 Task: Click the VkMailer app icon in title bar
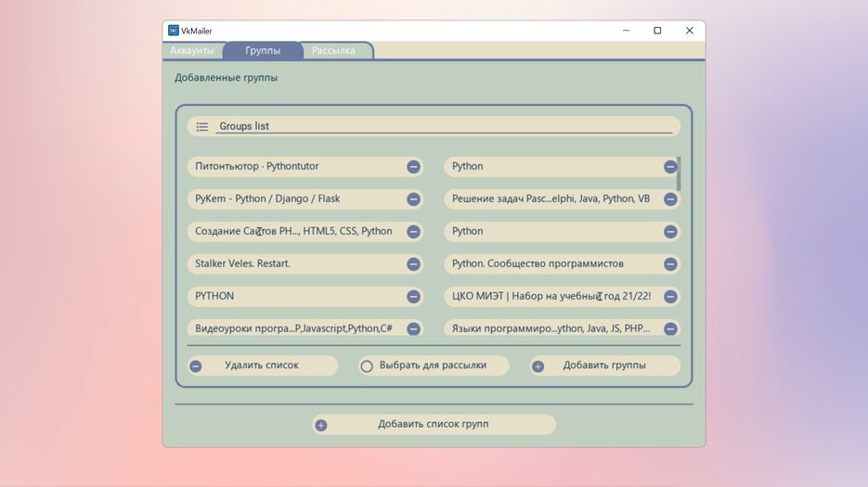174,30
